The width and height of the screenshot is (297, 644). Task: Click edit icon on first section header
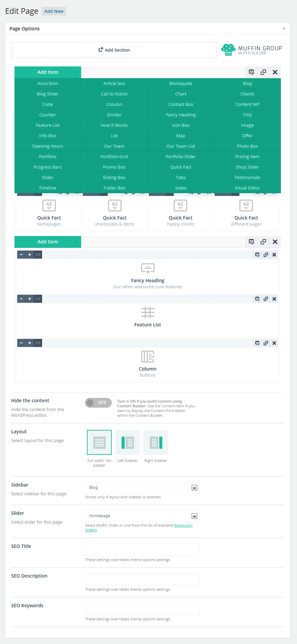[x=251, y=72]
